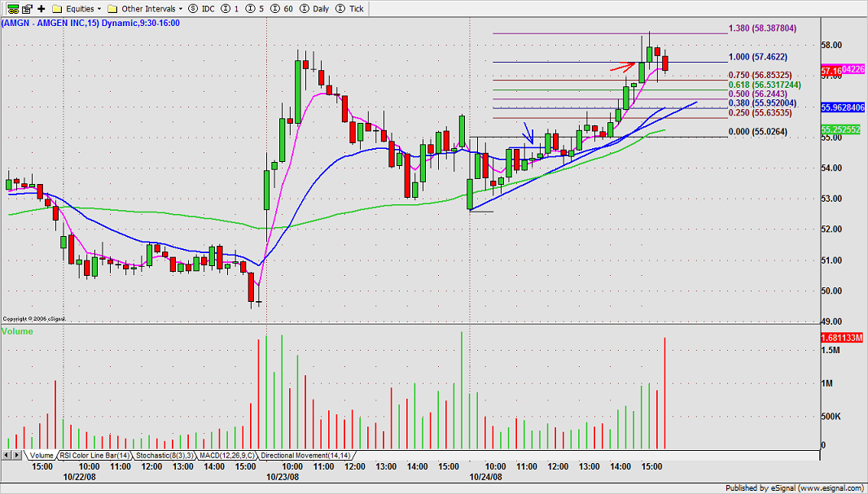Switch to the 1 minute interval
This screenshot has height=494, width=868.
(x=230, y=8)
